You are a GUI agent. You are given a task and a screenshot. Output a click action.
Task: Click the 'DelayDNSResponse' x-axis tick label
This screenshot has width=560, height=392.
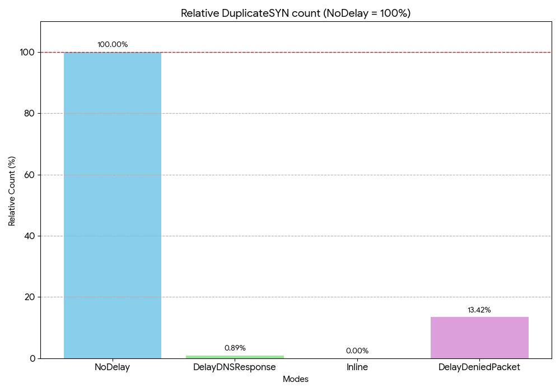(x=235, y=367)
